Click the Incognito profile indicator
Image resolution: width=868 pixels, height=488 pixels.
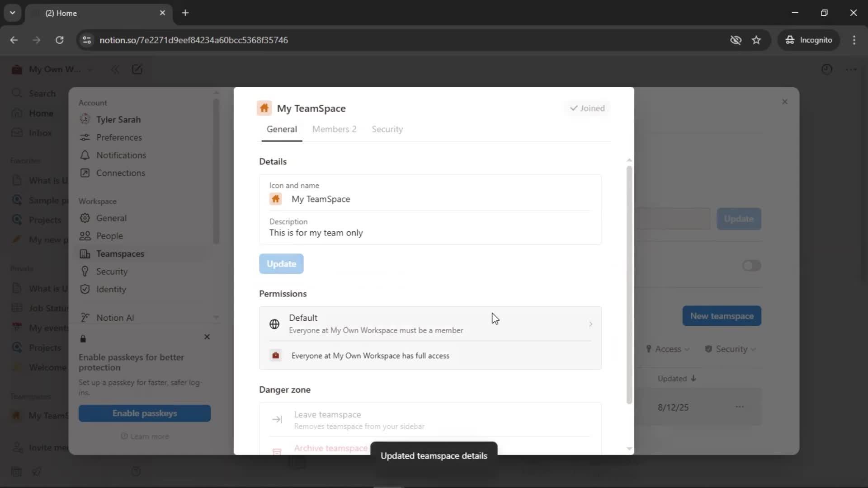click(x=808, y=40)
